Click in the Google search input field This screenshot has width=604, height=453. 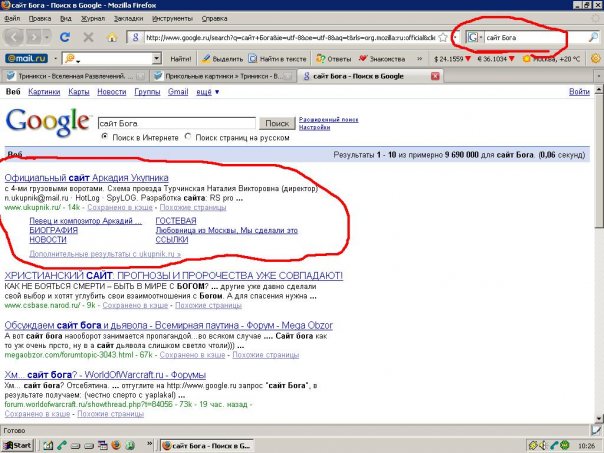(177, 123)
